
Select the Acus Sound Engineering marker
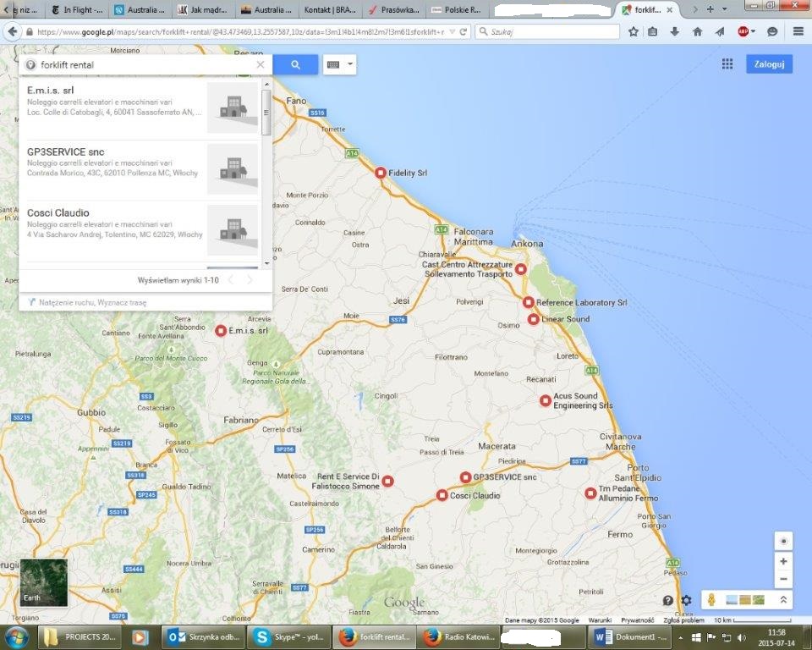tap(545, 400)
